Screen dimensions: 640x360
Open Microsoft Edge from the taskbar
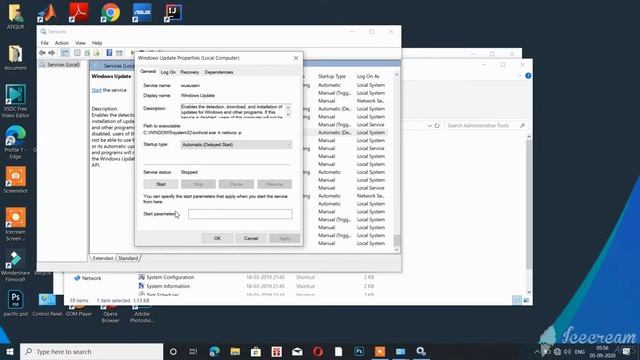[214, 351]
